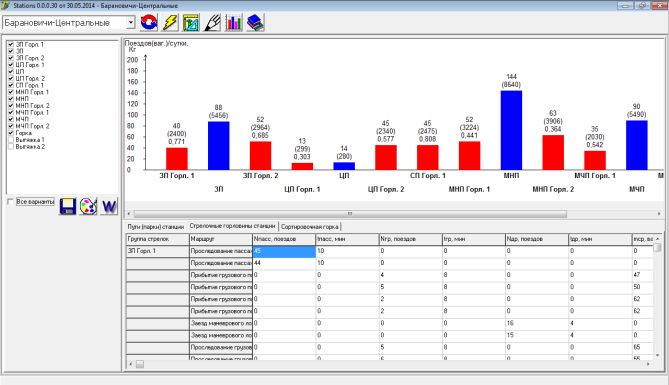The height and width of the screenshot is (385, 669).
Task: Click the Nдр cell showing 15
Action: (x=537, y=335)
